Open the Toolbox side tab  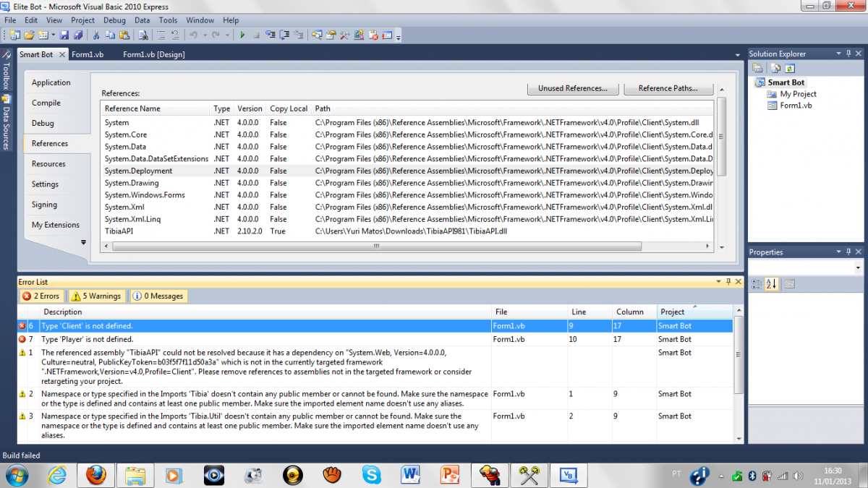7,70
